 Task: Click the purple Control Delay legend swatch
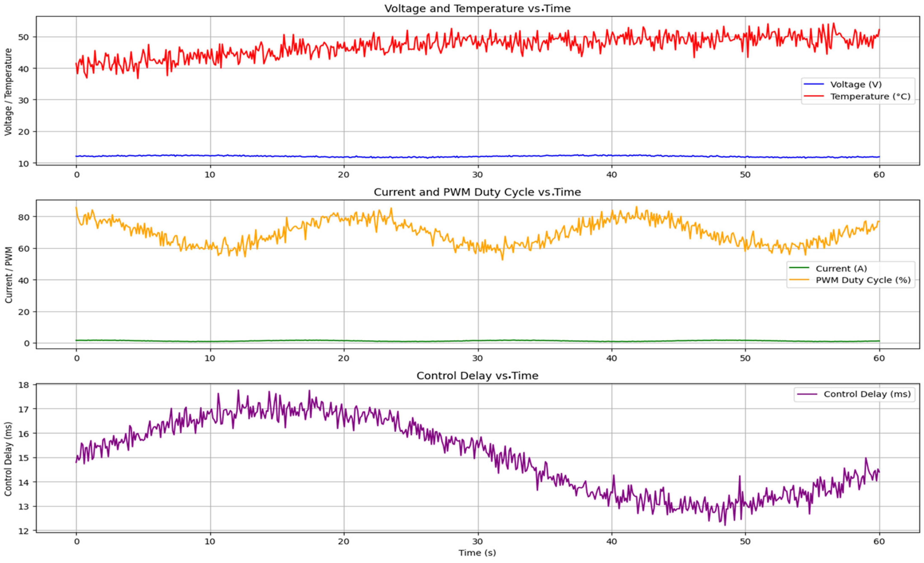click(x=807, y=394)
